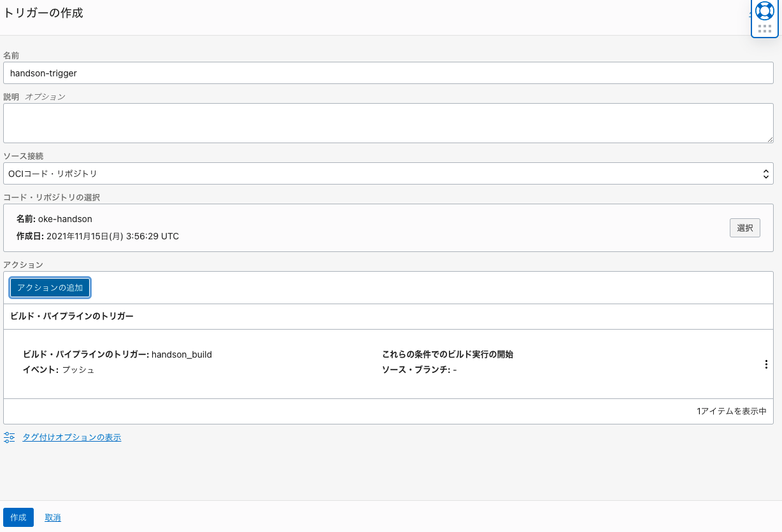The width and height of the screenshot is (782, 532).
Task: Click the 取消 cancel link
Action: (x=53, y=517)
